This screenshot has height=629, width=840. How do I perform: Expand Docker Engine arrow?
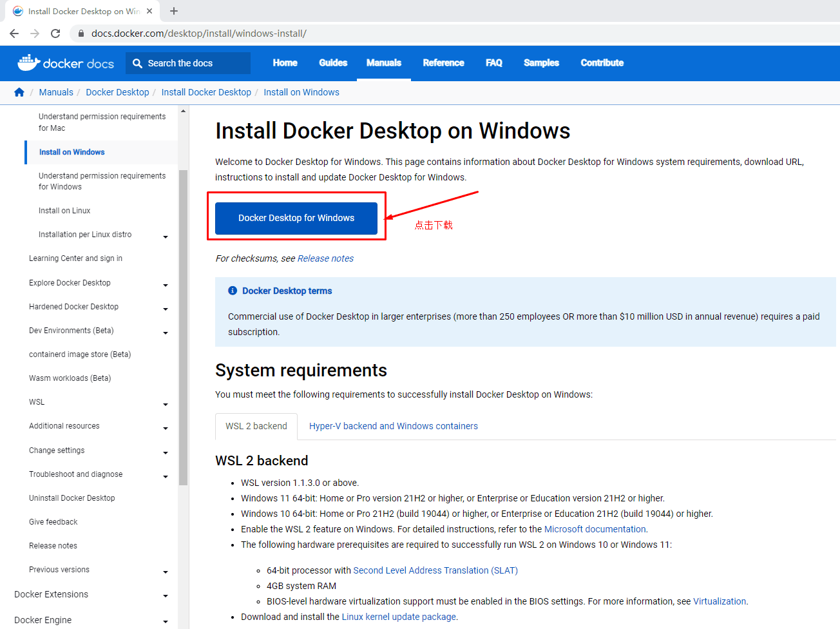click(x=166, y=622)
